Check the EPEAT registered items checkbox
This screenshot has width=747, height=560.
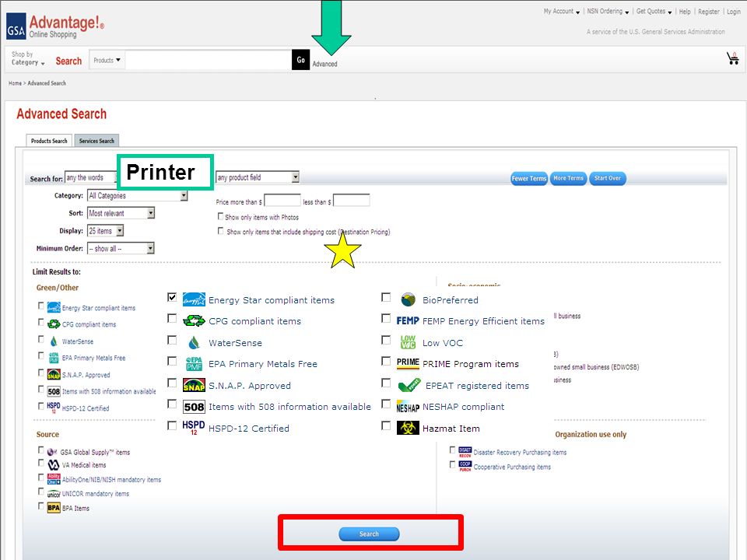click(387, 383)
